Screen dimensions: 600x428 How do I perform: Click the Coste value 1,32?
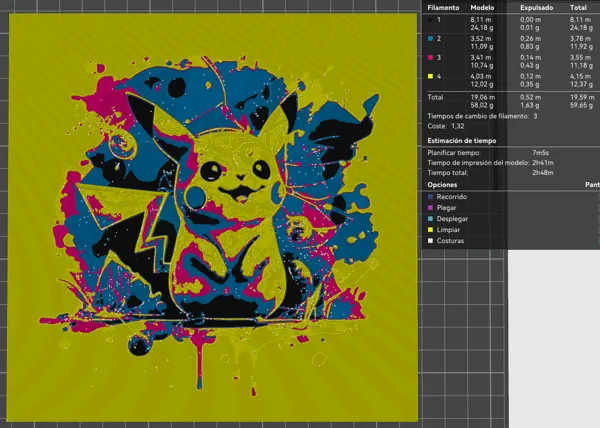(458, 126)
